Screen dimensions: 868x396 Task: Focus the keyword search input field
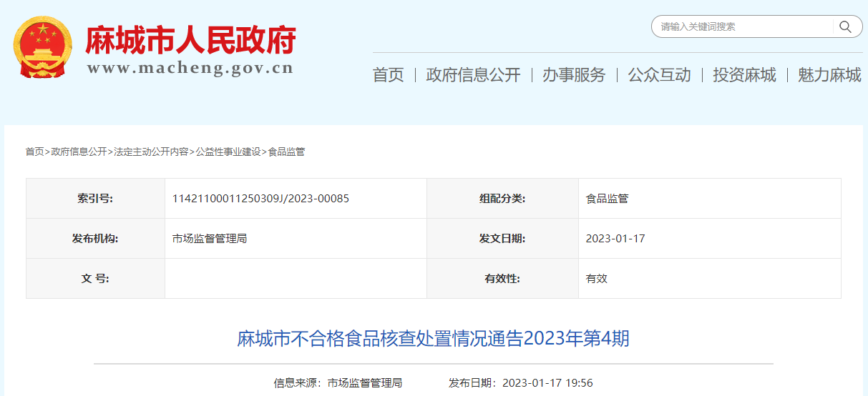point(743,27)
